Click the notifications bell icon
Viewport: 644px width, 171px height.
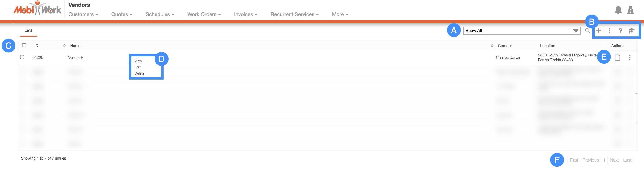(x=618, y=10)
